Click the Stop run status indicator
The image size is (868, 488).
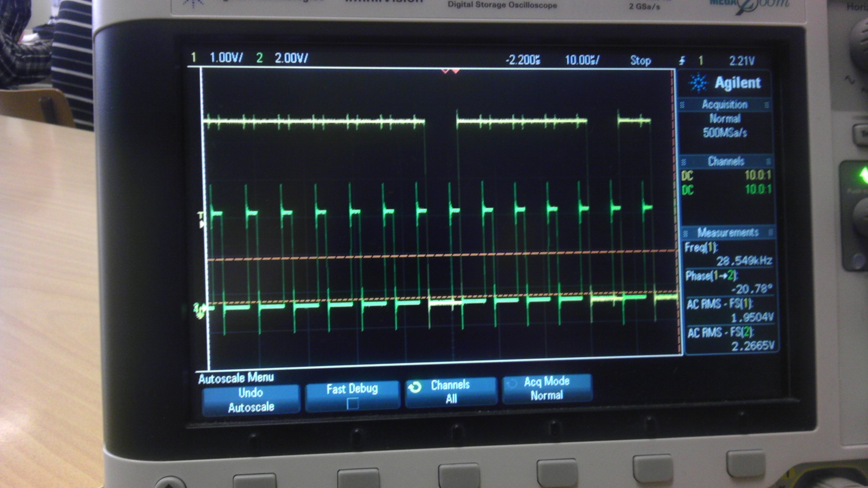(640, 61)
